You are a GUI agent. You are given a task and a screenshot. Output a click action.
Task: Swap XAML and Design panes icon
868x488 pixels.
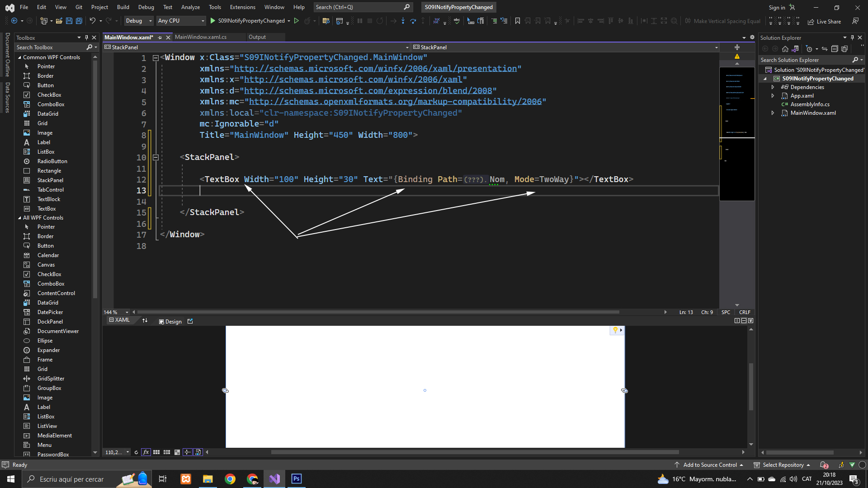[145, 321]
